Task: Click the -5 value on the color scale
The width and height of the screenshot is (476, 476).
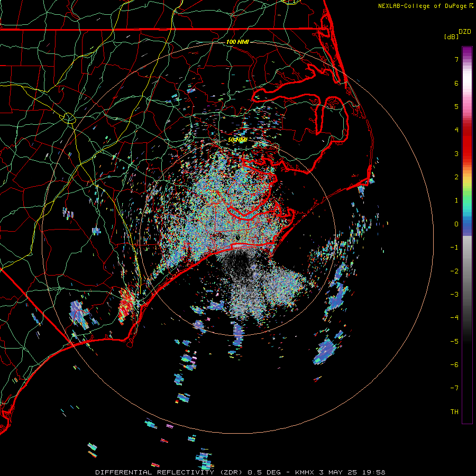Action: (x=454, y=342)
